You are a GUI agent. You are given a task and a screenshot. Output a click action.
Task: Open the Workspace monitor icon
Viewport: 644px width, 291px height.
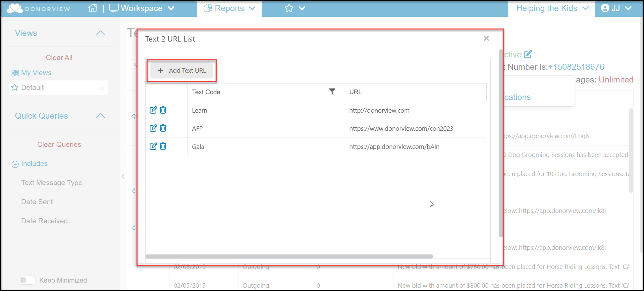(x=114, y=8)
